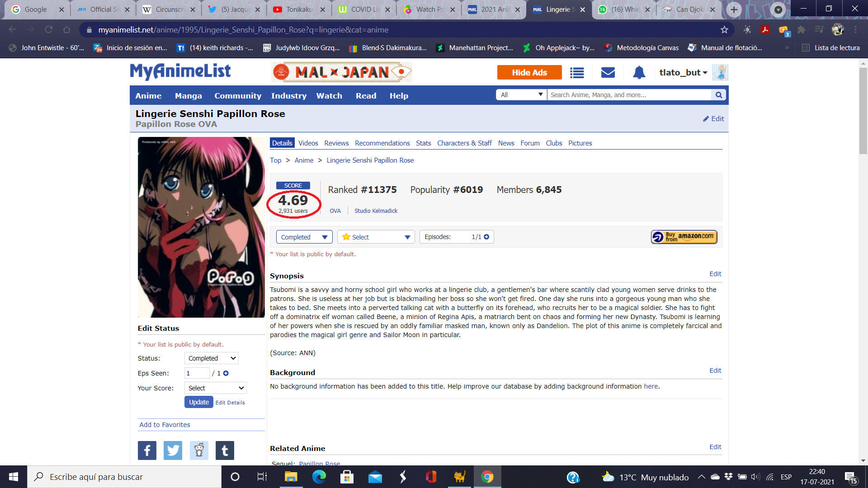Open the Studio Kelmadick link
The width and height of the screenshot is (868, 488).
(x=376, y=211)
